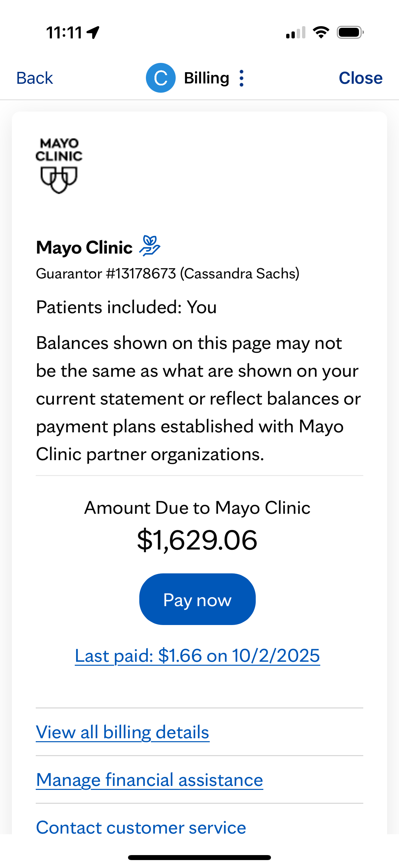Open Manage financial assistance link
399x868 pixels.
150,780
